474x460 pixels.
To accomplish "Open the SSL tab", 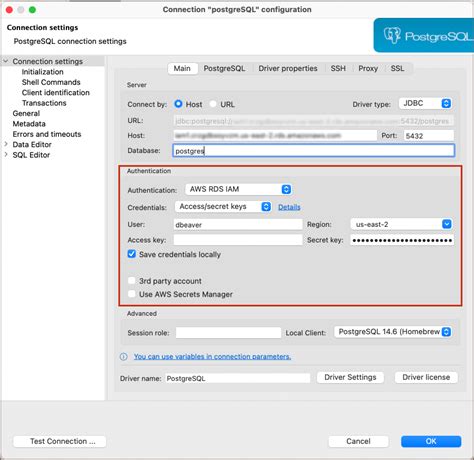I will (397, 68).
